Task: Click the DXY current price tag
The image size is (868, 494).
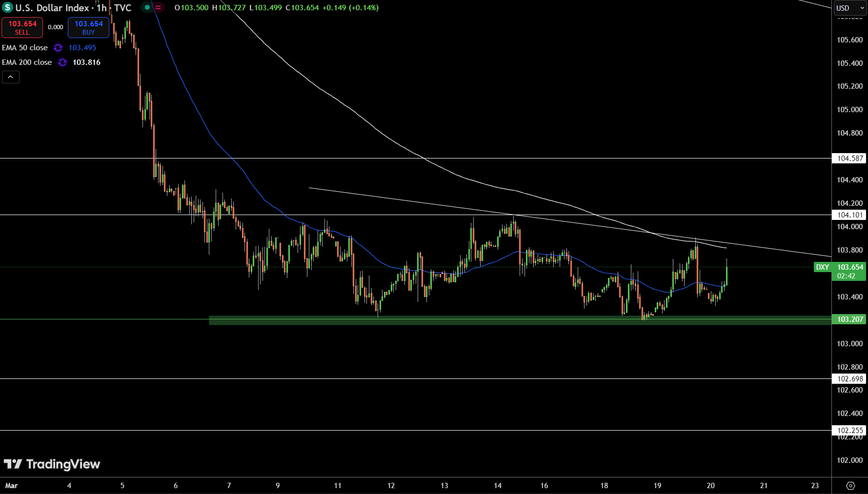Action: point(823,267)
